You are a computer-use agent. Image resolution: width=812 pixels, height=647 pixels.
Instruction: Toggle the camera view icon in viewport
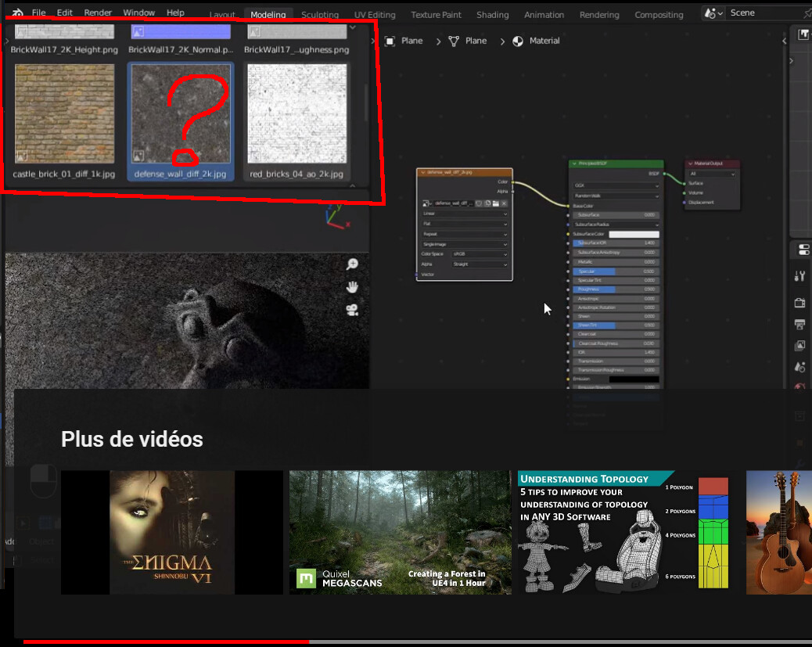tap(352, 310)
